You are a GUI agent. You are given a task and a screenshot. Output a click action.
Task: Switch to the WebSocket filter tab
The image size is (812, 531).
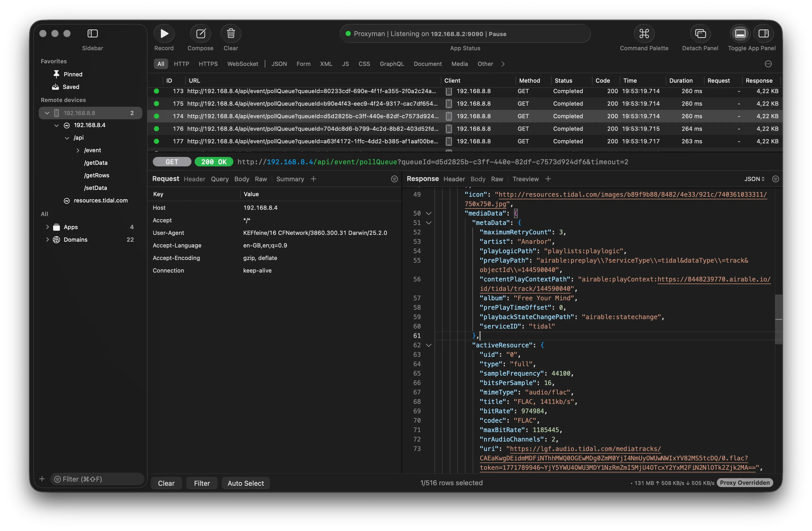pyautogui.click(x=243, y=64)
